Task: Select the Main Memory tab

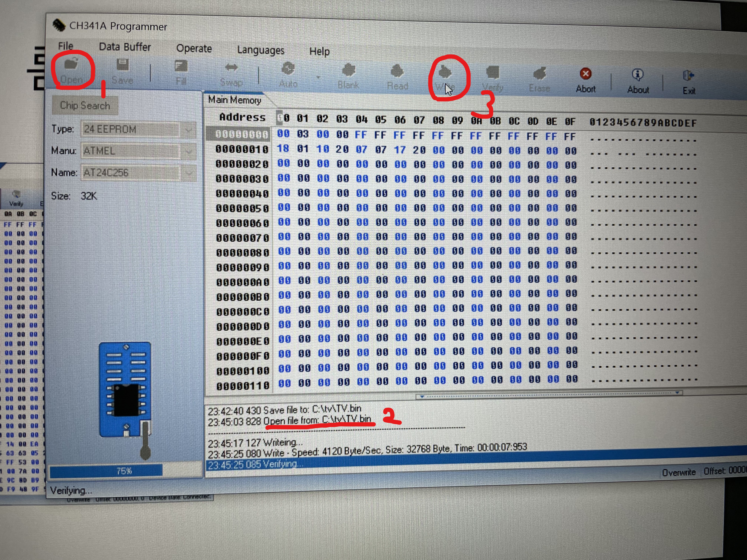Action: click(x=235, y=100)
